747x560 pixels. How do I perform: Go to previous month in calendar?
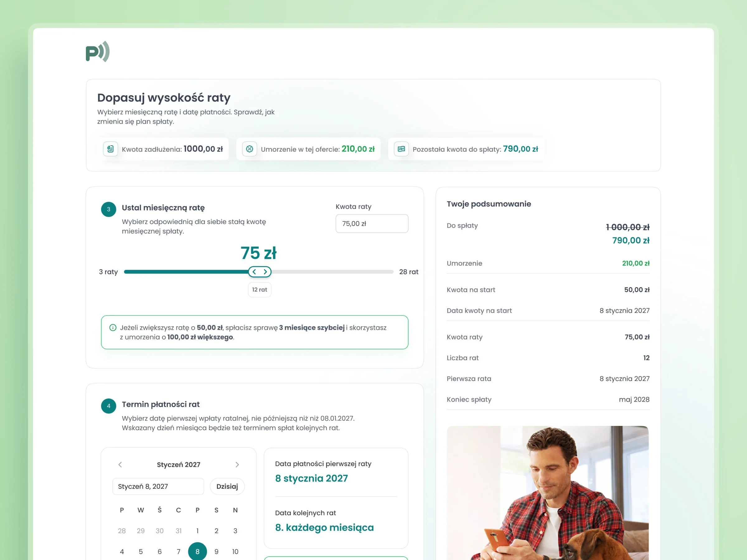pyautogui.click(x=120, y=464)
